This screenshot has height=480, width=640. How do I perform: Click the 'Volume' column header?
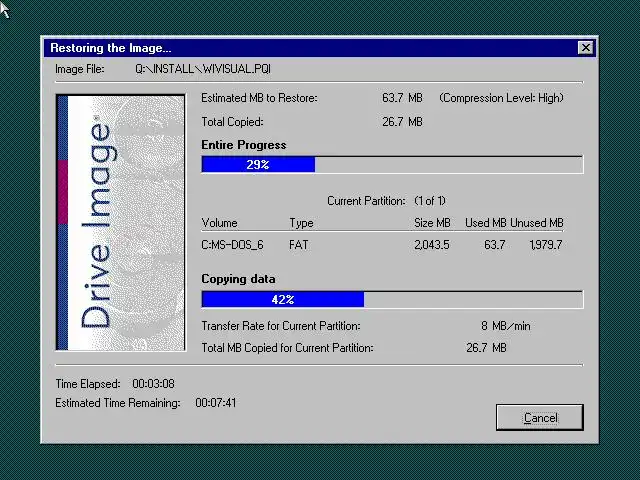click(219, 223)
